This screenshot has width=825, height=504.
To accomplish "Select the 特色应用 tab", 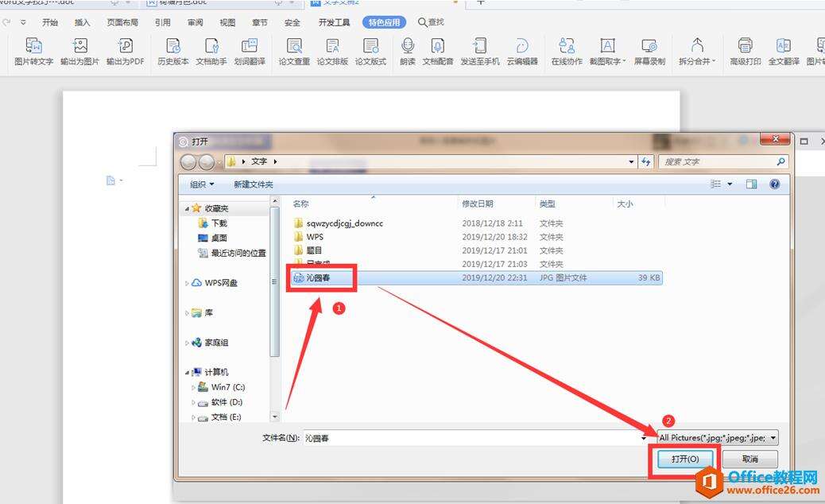I will (x=384, y=22).
